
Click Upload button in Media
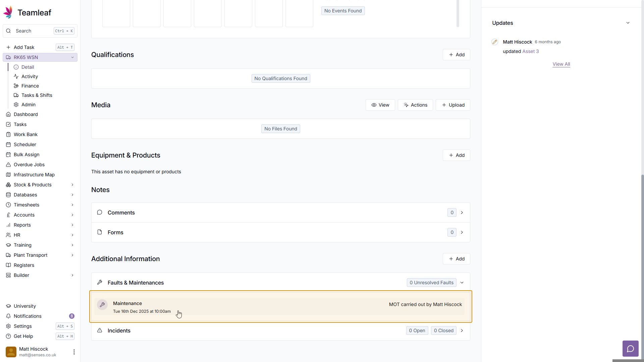(453, 105)
